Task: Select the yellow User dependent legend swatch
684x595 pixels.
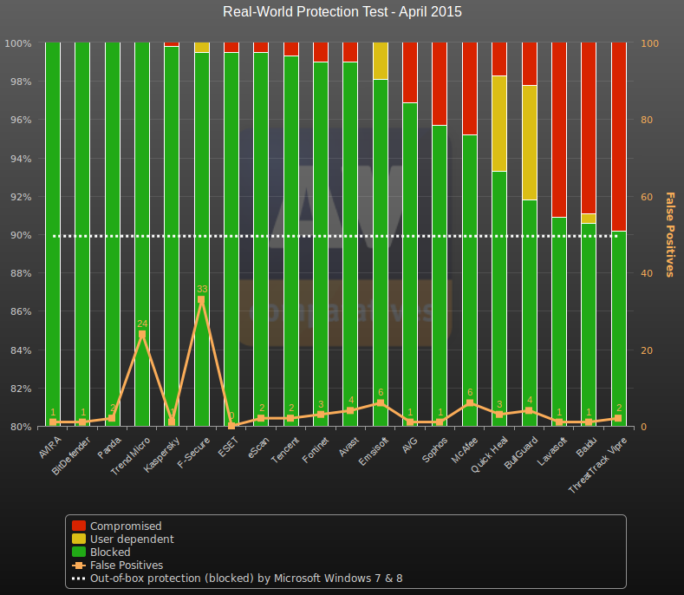Action: tap(79, 539)
